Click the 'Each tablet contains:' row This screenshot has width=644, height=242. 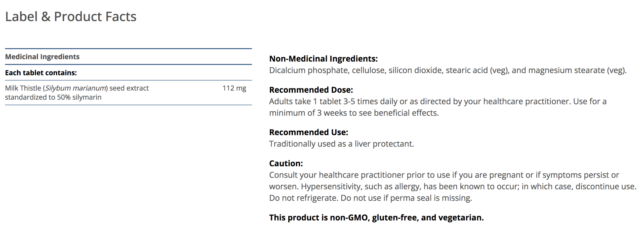pos(41,73)
